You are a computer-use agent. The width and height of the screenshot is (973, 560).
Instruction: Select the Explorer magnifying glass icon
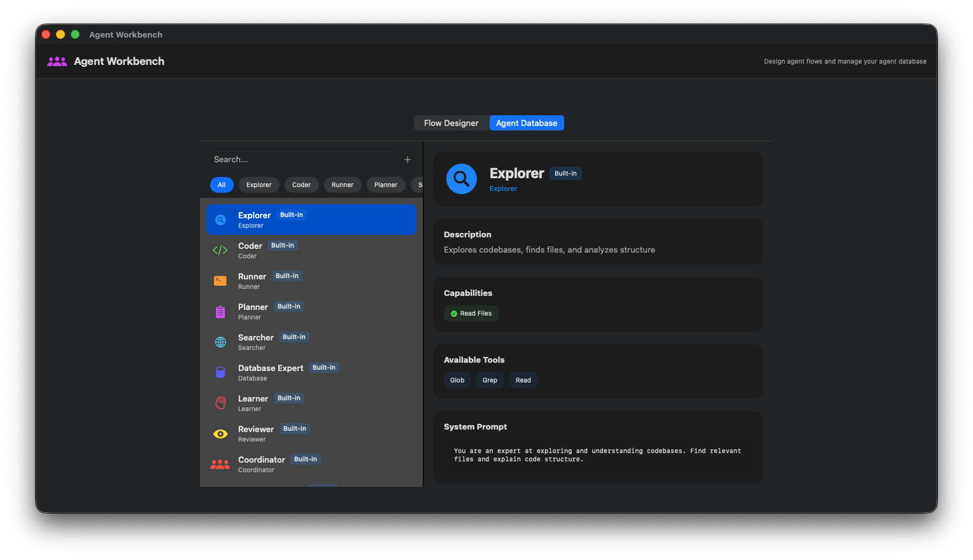(x=220, y=220)
